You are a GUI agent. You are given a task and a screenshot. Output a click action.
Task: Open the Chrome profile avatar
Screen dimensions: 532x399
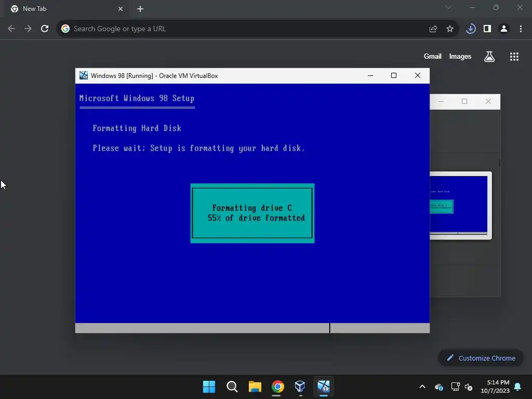504,29
